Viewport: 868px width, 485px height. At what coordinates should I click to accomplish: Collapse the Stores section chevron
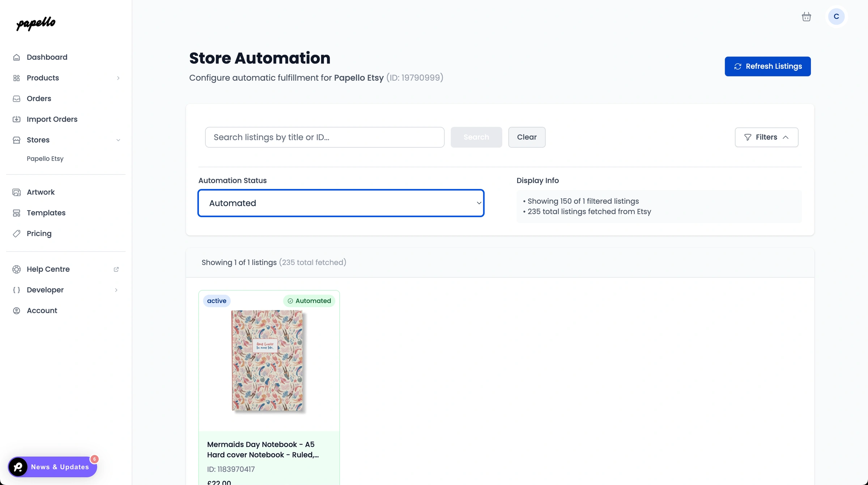click(118, 140)
